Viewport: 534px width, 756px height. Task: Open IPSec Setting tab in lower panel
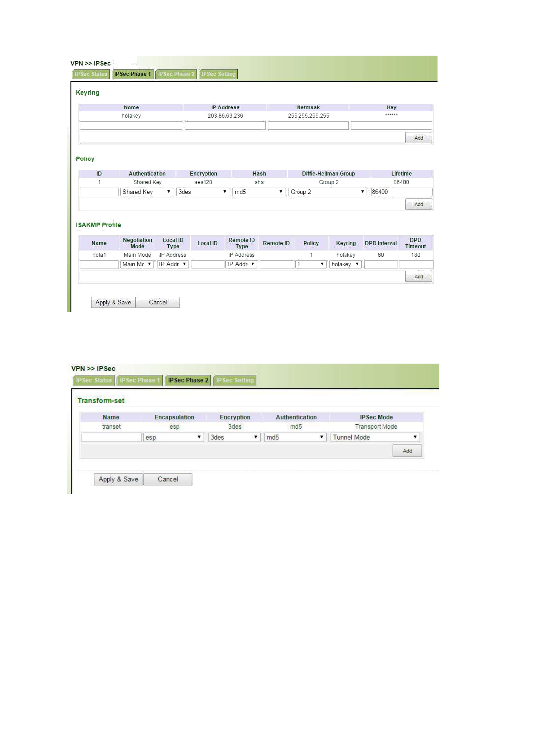coord(235,380)
